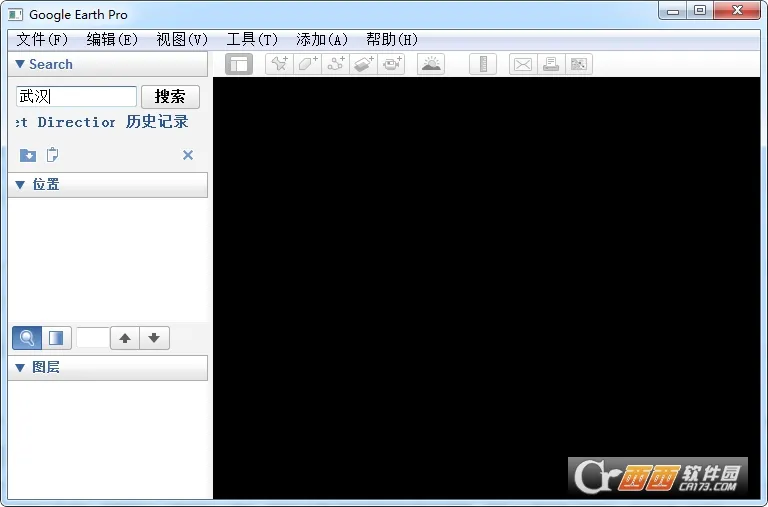
Task: Click the Google Earth Pro title icon
Action: pyautogui.click(x=16, y=14)
